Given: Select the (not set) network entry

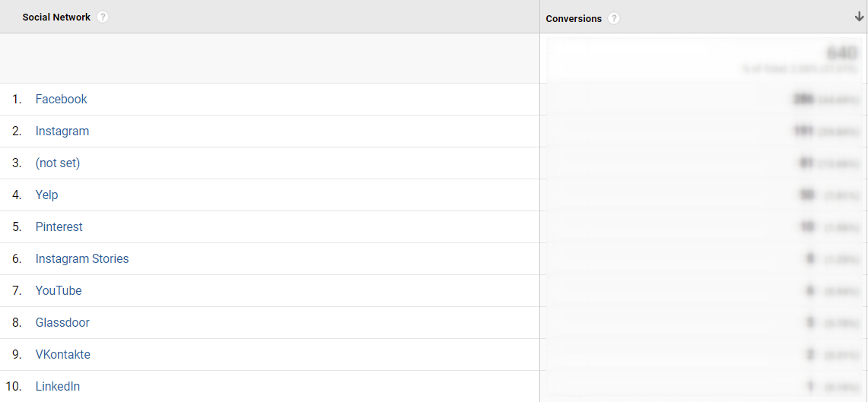Looking at the screenshot, I should point(58,163).
